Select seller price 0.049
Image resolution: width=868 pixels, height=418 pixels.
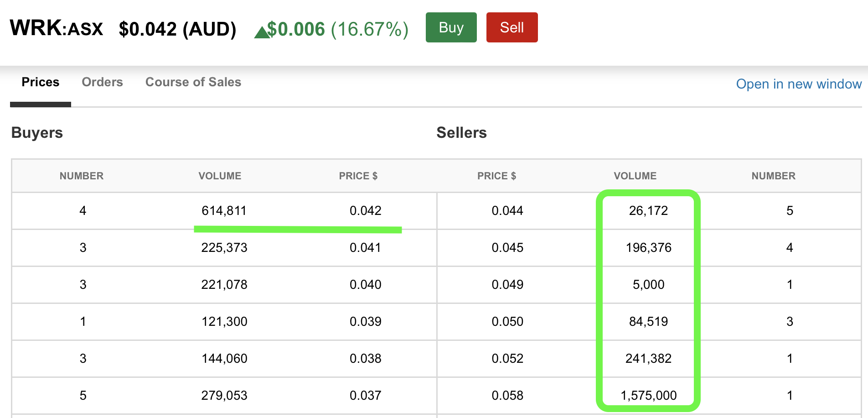pos(507,285)
